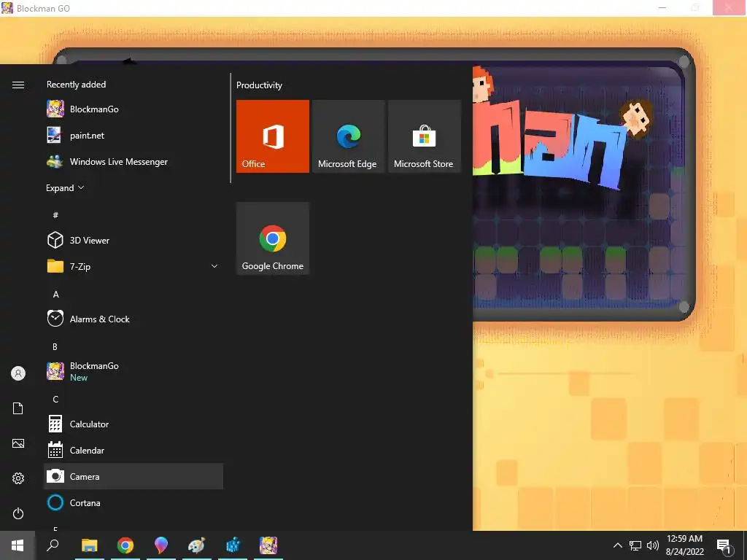Image resolution: width=747 pixels, height=560 pixels.
Task: Click the Office tile
Action: point(273,136)
